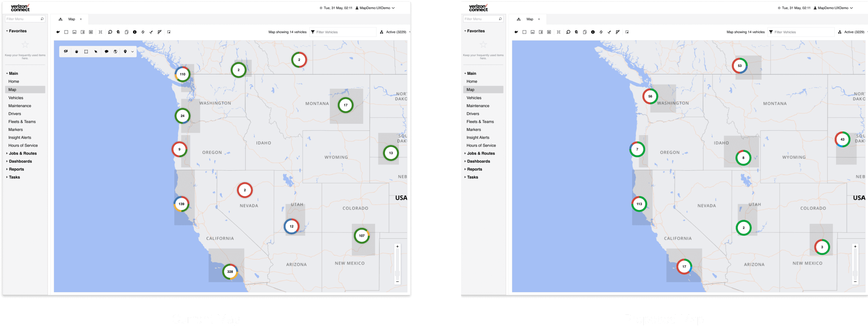The height and width of the screenshot is (326, 868).
Task: Select Map in left window sidebar
Action: pyautogui.click(x=25, y=89)
